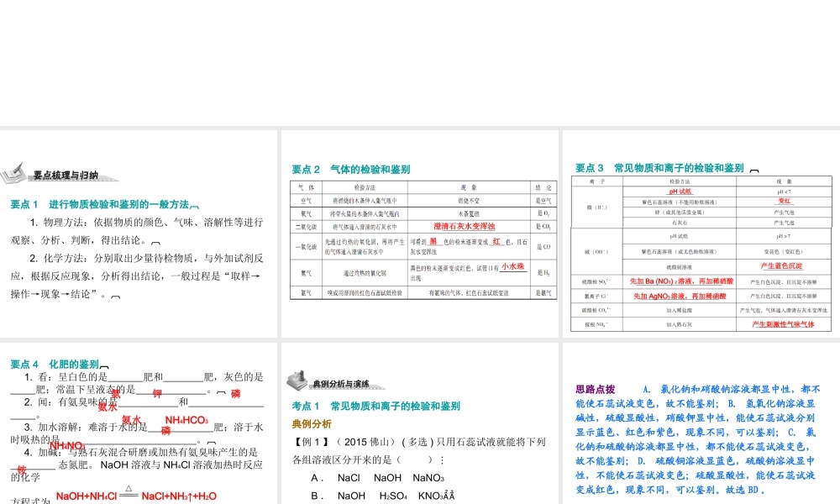Click the 气 体 column header in gas table
This screenshot has width=840, height=504.
306,187
